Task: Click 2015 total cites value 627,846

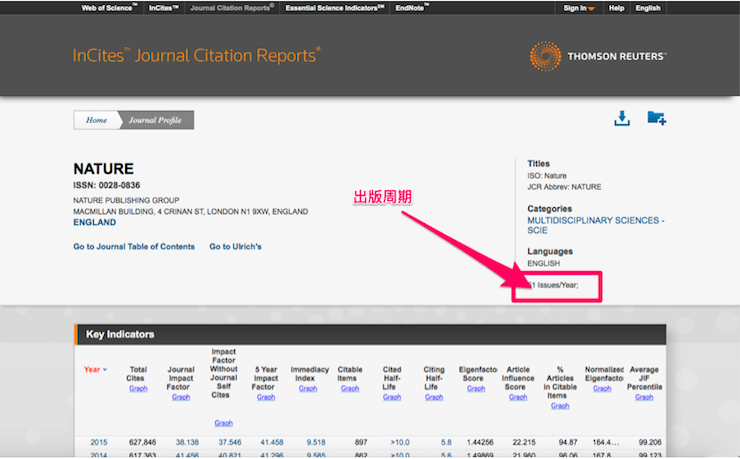Action: pyautogui.click(x=142, y=442)
